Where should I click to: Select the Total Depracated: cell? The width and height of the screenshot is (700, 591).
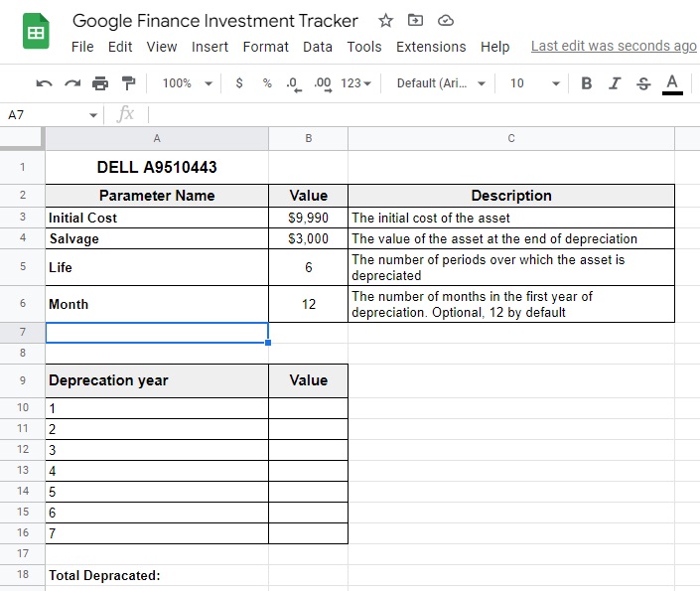157,575
